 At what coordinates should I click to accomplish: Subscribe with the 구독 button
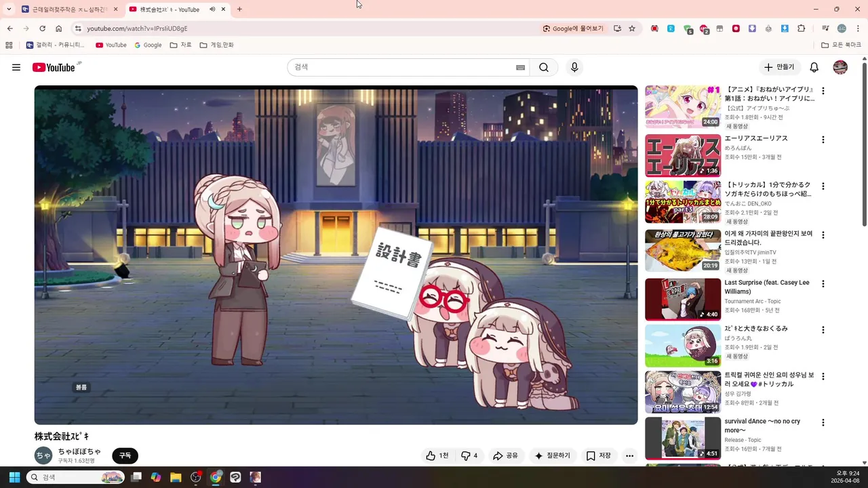(125, 455)
